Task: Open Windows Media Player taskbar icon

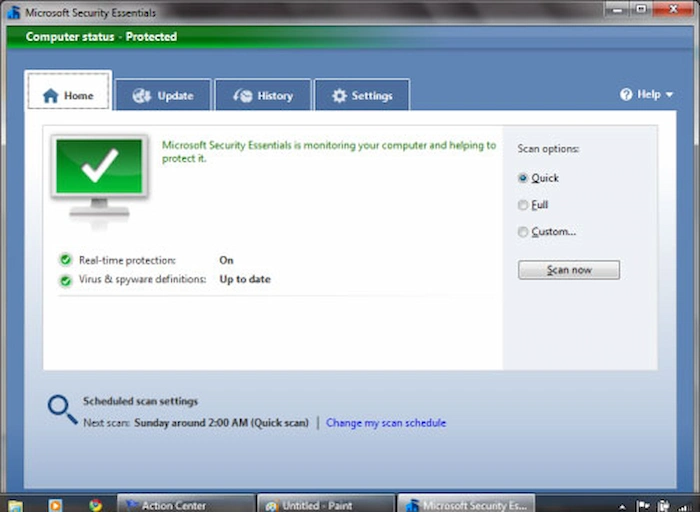Action: (55, 505)
